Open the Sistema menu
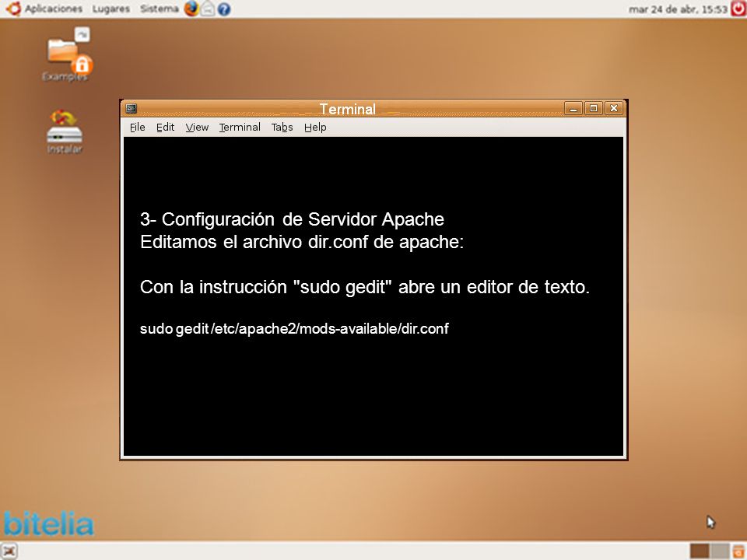The image size is (747, 560). tap(159, 9)
